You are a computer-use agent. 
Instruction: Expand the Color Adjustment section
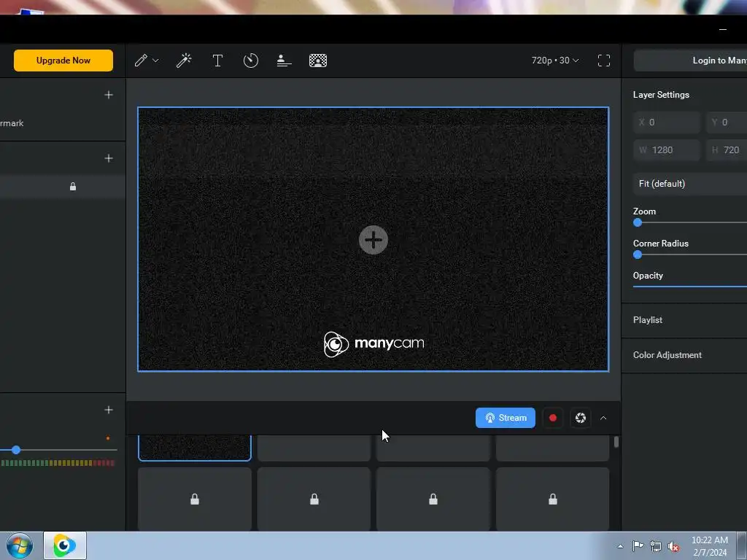pyautogui.click(x=684, y=355)
